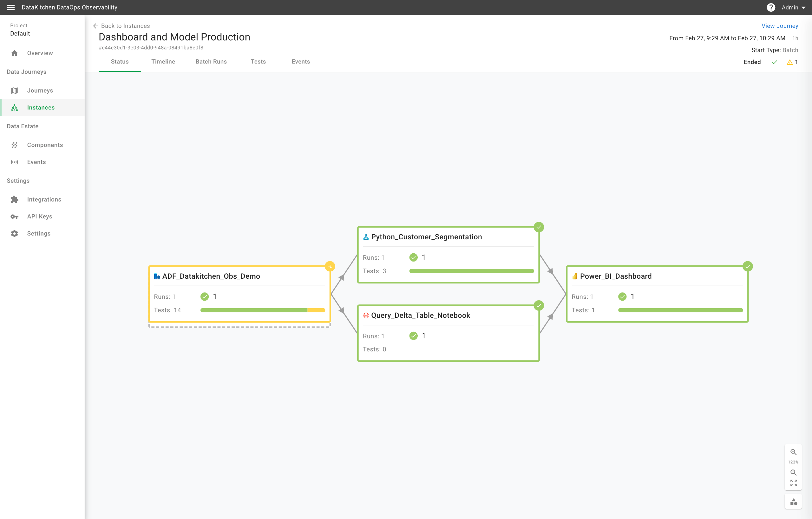
Task: Open the hamburger navigation menu
Action: click(x=10, y=7)
